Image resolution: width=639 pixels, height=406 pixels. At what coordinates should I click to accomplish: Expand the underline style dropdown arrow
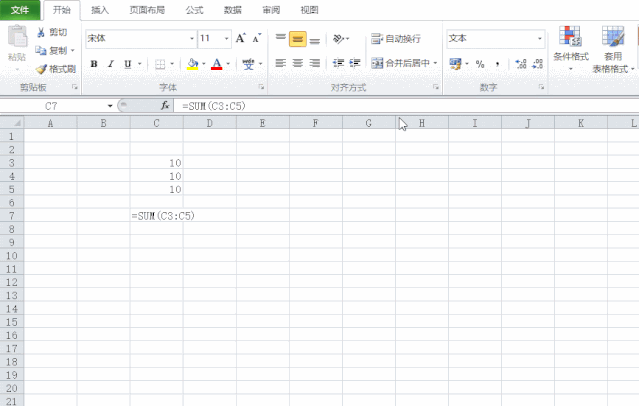(x=139, y=64)
